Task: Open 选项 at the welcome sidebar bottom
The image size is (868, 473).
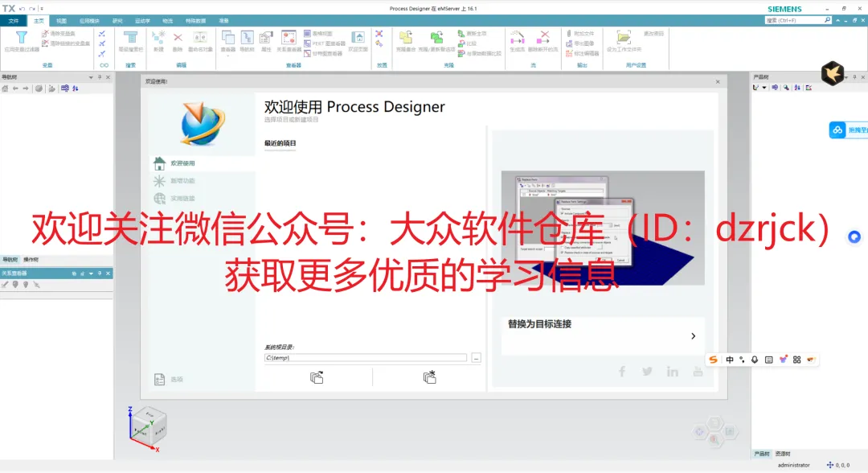Action: click(x=168, y=380)
